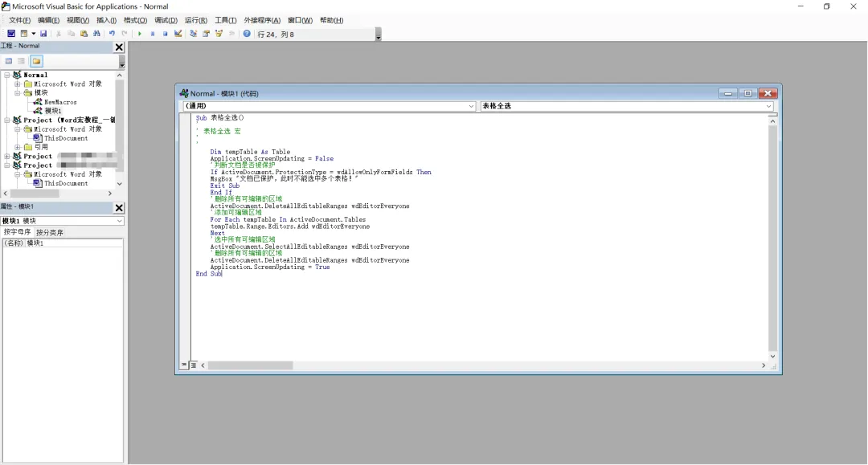868x465 pixels.
Task: Select NewMacros module in project tree
Action: coord(60,102)
